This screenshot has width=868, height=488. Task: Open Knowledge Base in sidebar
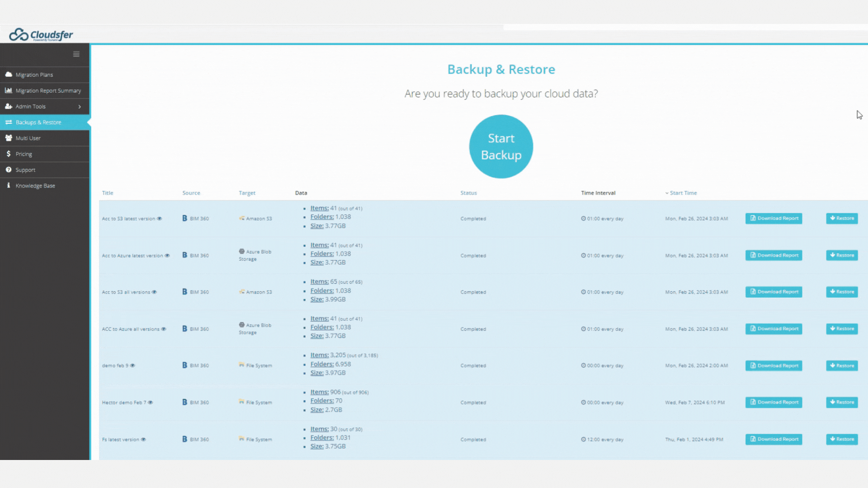click(x=35, y=186)
